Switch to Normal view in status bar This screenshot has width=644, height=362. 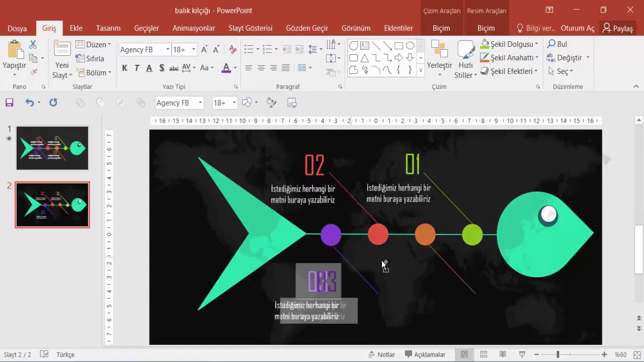(x=464, y=354)
